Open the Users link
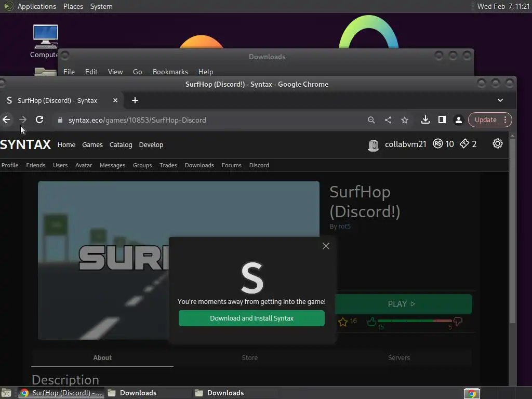The width and height of the screenshot is (532, 399). 60,165
